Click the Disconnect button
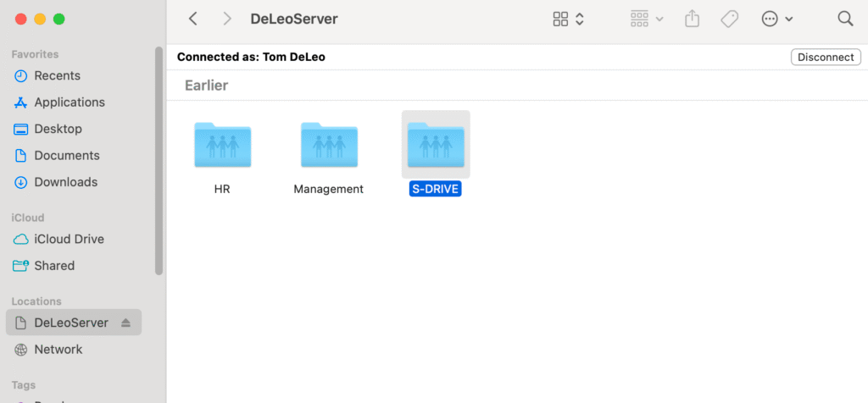This screenshot has width=868, height=403. pos(826,57)
